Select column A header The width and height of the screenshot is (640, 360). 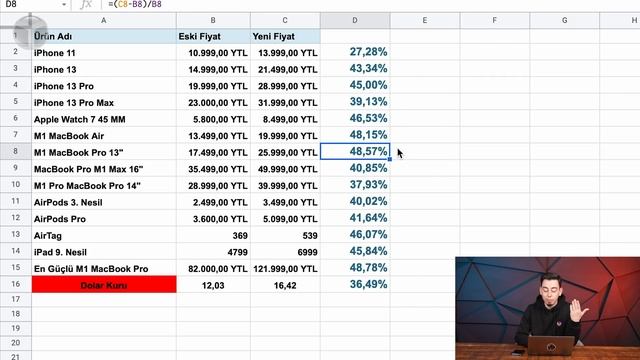(104, 20)
